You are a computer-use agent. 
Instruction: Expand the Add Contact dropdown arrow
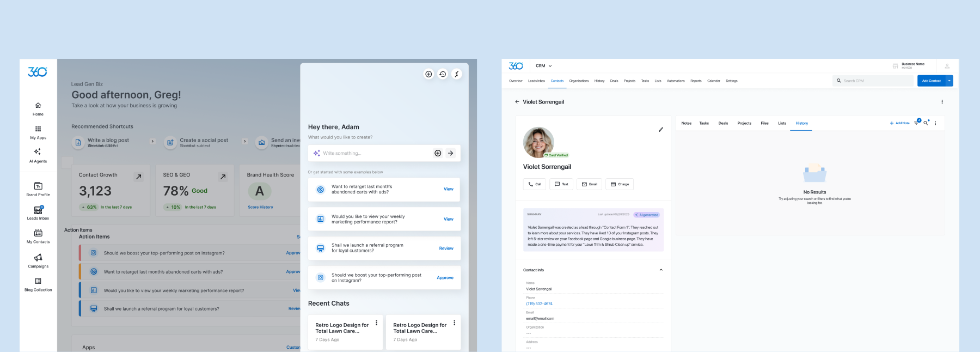coord(950,81)
